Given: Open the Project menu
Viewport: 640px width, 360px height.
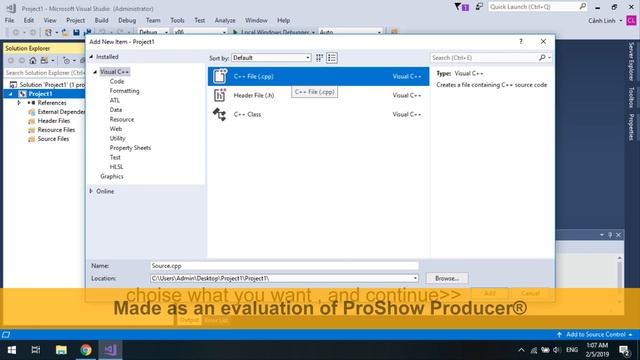Looking at the screenshot, I should 76,20.
